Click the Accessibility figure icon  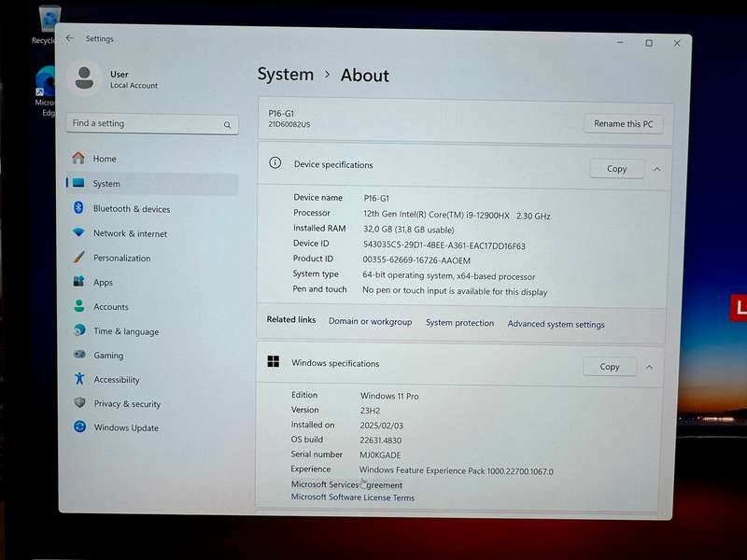coord(79,379)
